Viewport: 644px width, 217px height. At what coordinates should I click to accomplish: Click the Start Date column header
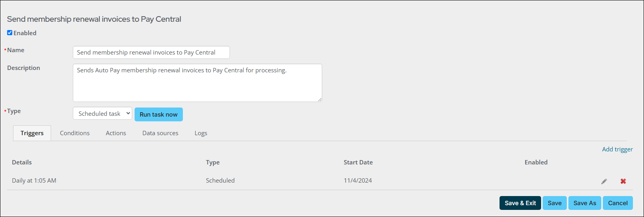point(358,162)
